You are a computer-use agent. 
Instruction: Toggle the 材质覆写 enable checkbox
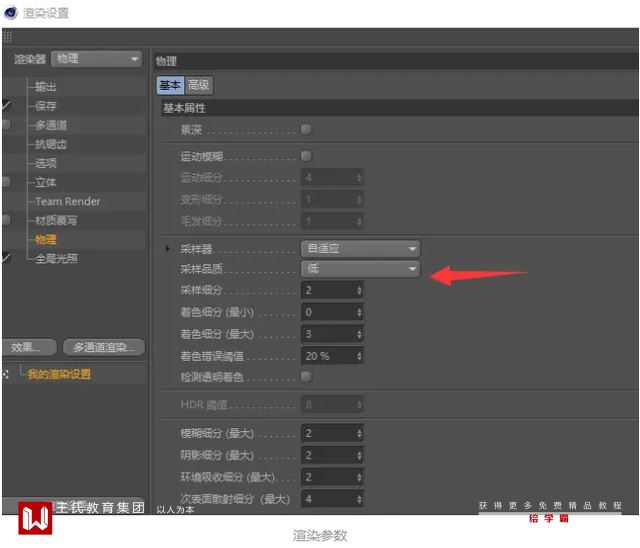(x=6, y=220)
